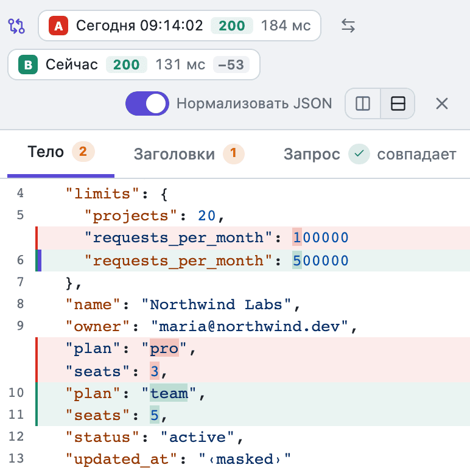Click the removed "plan": "pro" line
Screen dimensions: 470x476
(x=253, y=349)
